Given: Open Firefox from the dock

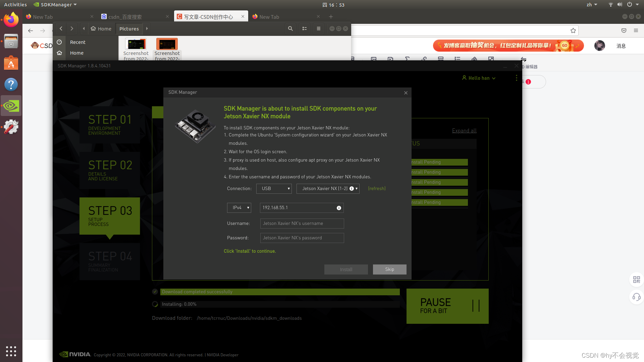Looking at the screenshot, I should [x=11, y=20].
